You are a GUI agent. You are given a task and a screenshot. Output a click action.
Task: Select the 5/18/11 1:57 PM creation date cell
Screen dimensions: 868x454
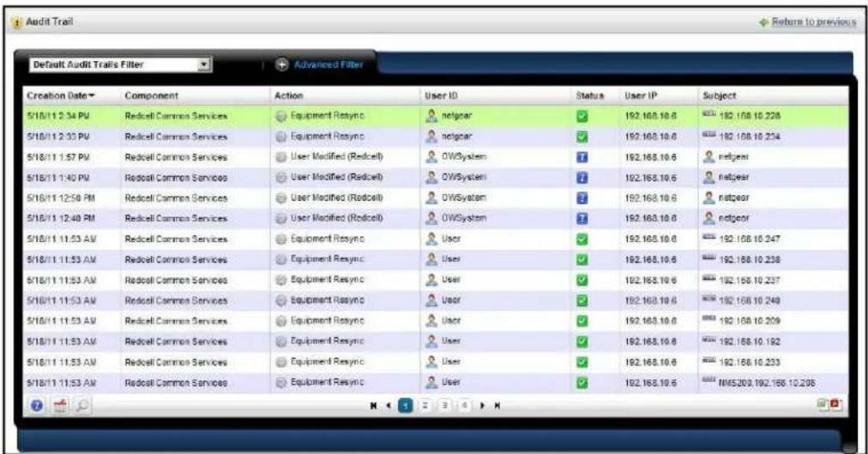pos(58,157)
